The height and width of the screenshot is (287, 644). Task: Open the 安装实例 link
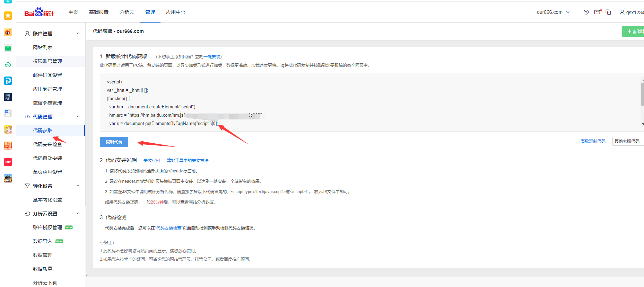coord(152,161)
